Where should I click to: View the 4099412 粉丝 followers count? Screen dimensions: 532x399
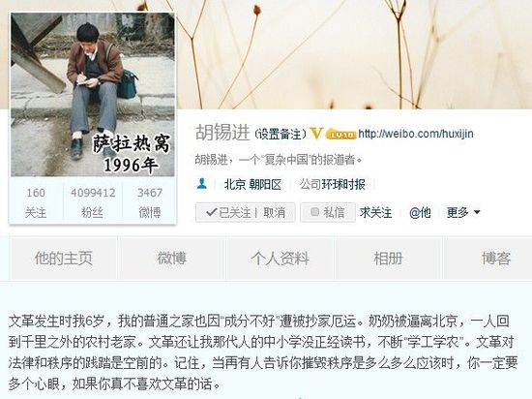[x=93, y=202]
